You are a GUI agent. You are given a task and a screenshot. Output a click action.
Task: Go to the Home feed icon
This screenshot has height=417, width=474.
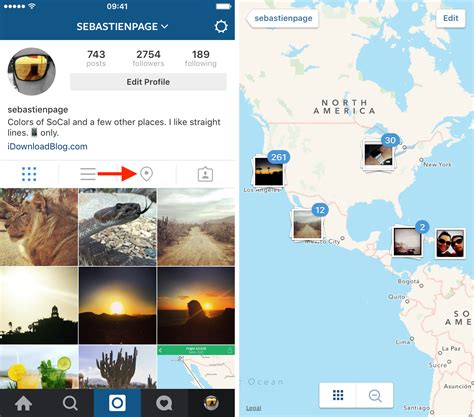tap(23, 403)
